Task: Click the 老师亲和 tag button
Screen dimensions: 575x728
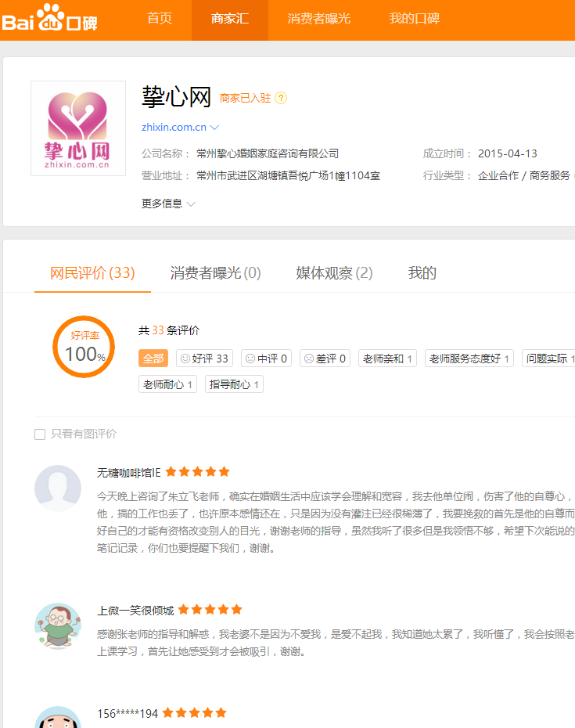Action: coord(389,359)
